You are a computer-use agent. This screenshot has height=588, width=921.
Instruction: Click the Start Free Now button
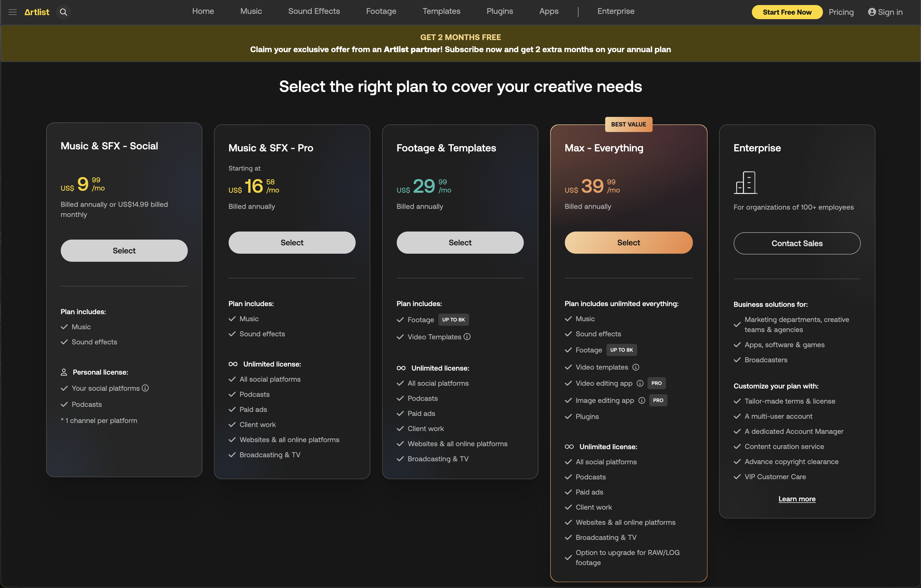point(787,12)
